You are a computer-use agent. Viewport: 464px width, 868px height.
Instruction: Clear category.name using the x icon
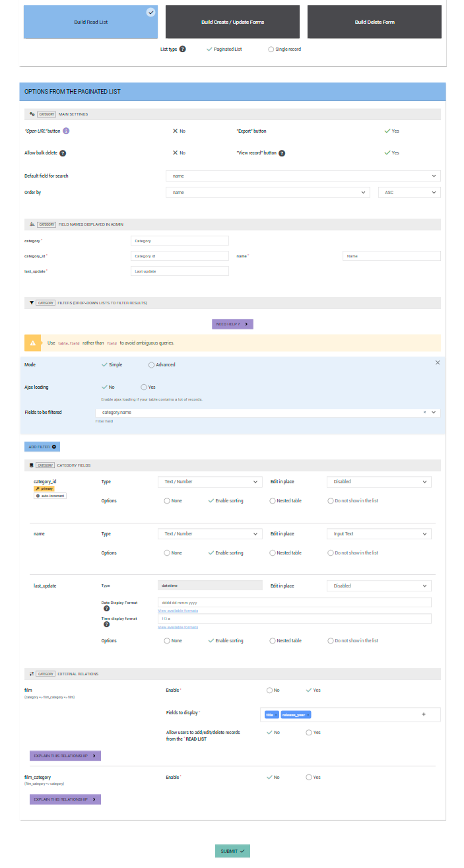(x=424, y=412)
